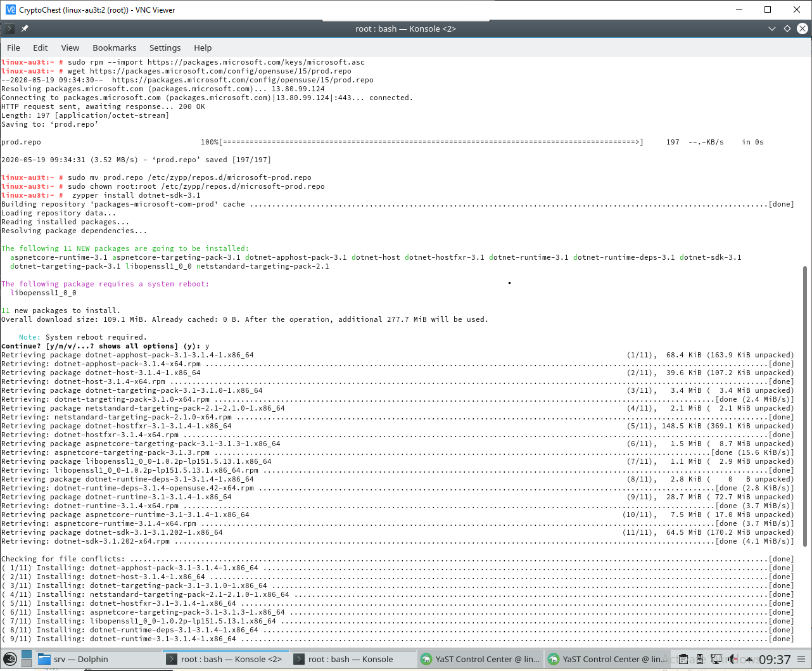
Task: Click the 'Saving to: ‘prod.repo’' line
Action: (50, 124)
